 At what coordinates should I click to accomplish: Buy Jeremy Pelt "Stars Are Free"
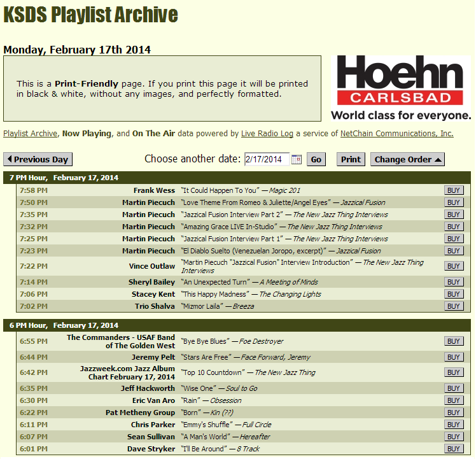tap(454, 357)
